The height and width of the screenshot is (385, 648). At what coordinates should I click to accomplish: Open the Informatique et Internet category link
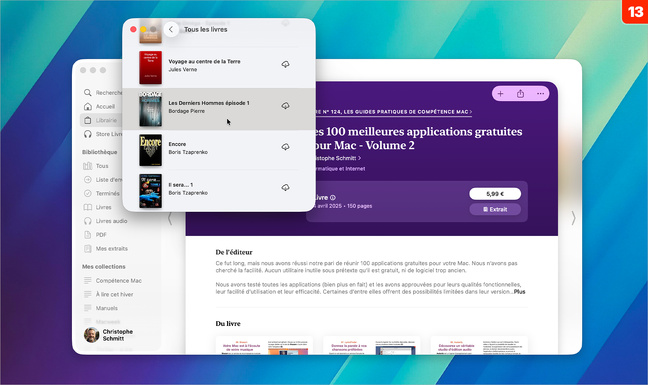tap(340, 169)
